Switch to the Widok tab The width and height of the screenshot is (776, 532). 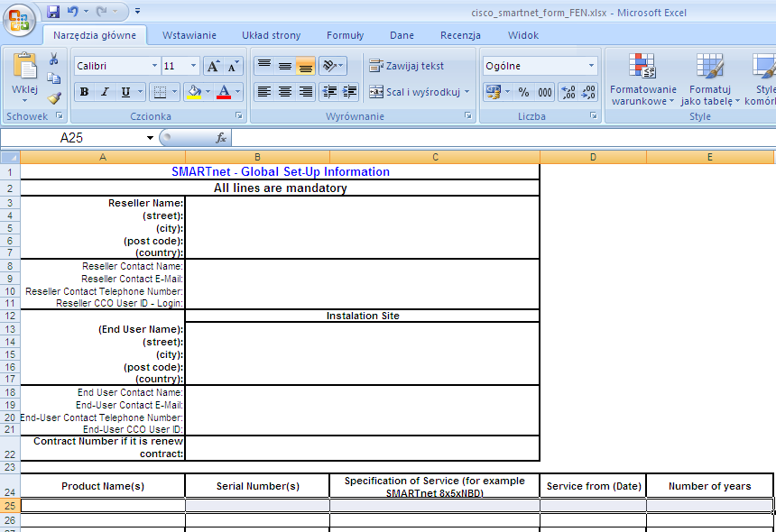point(523,35)
